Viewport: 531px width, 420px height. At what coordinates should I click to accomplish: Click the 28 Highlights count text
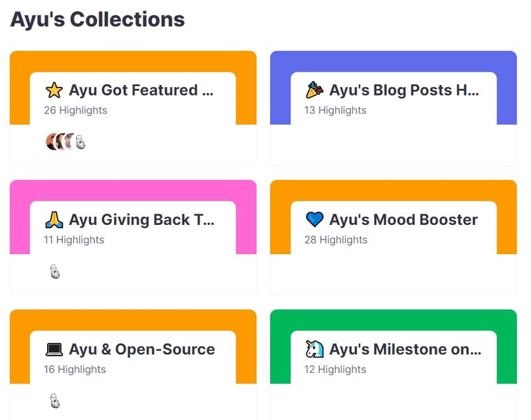coord(336,240)
